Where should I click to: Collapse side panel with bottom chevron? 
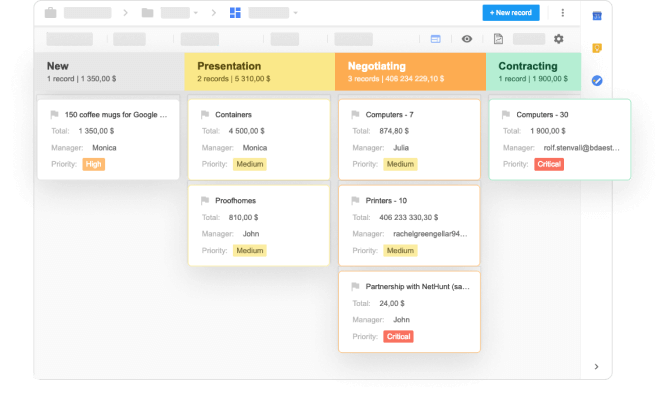(596, 367)
